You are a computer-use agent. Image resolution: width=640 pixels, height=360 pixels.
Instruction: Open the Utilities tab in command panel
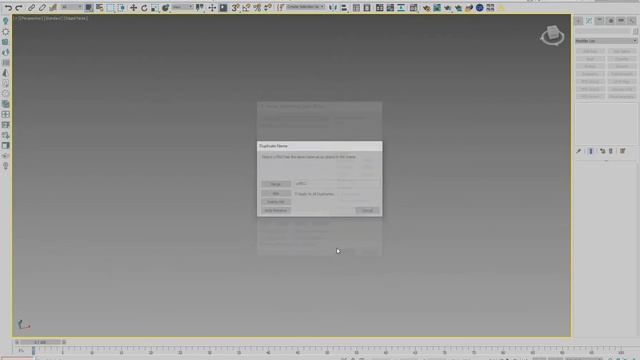[632, 20]
